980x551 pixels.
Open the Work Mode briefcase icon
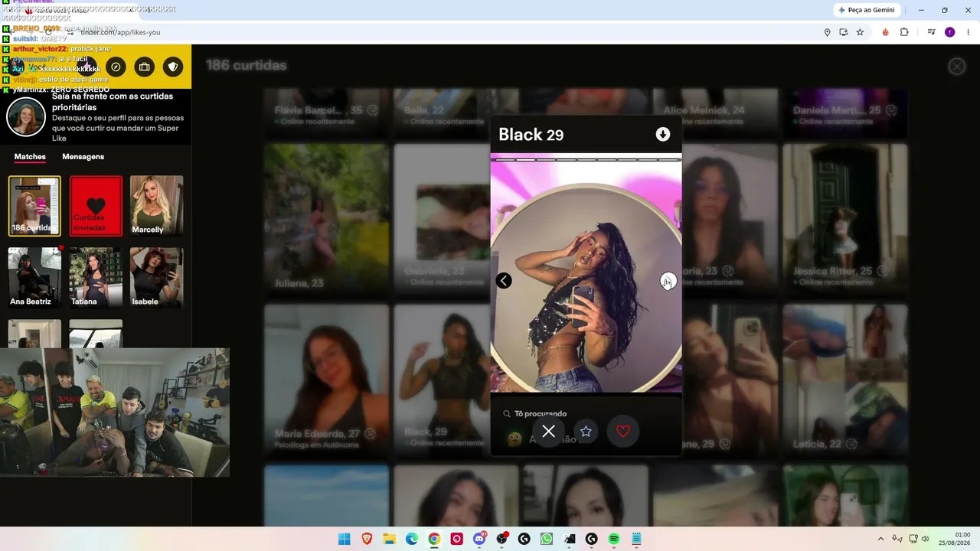[x=145, y=67]
